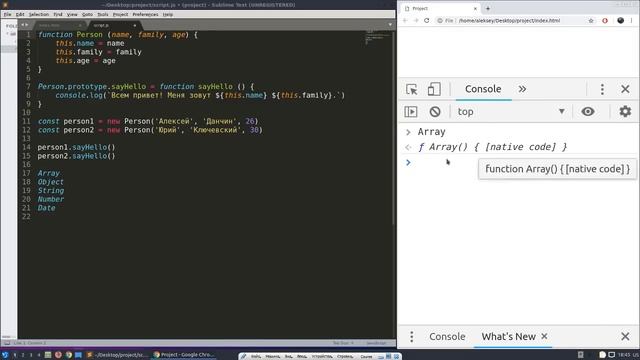Open the file manager taskbar icon
Viewport: 640px width, 360px height.
point(78,355)
